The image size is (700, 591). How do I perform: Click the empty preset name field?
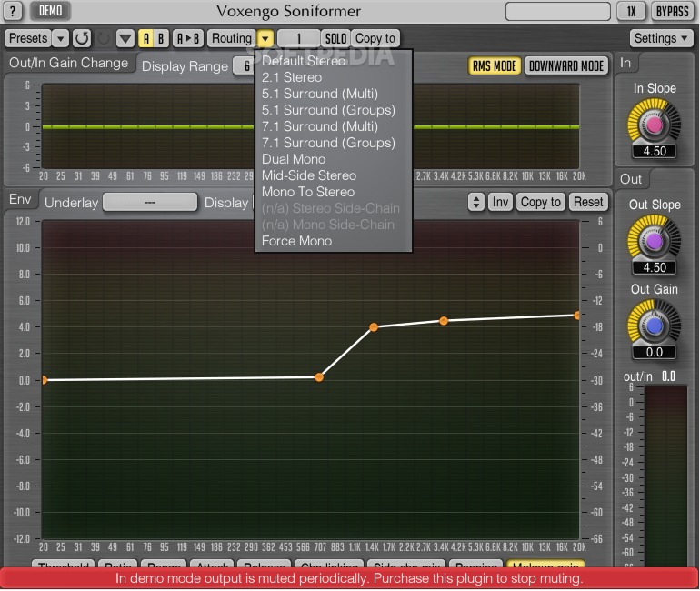[558, 11]
